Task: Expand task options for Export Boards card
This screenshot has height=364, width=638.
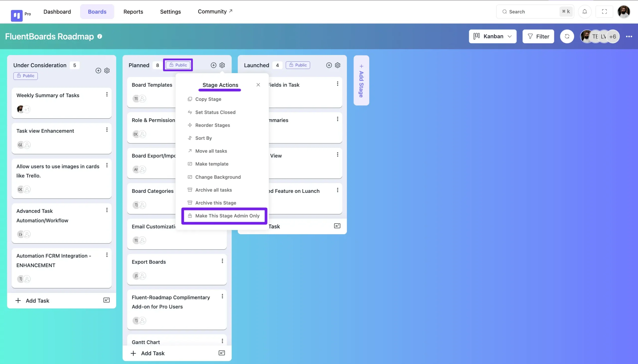Action: tap(222, 261)
